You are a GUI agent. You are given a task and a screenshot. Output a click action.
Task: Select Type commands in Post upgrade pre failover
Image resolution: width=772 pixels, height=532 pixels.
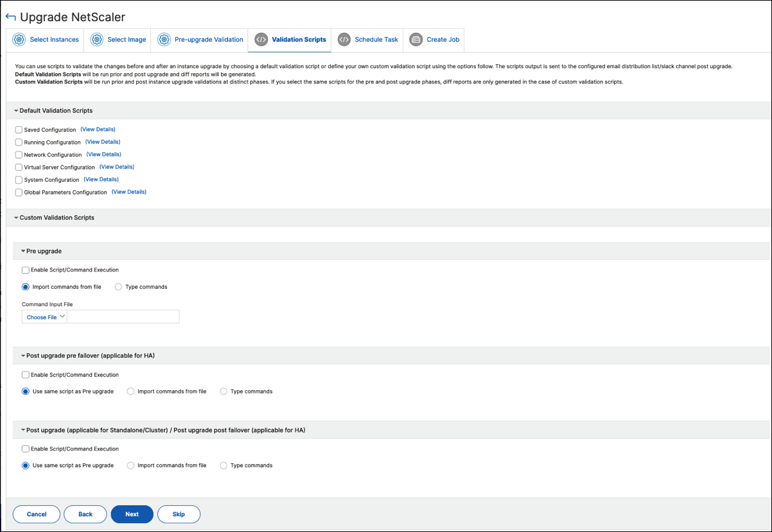[224, 391]
